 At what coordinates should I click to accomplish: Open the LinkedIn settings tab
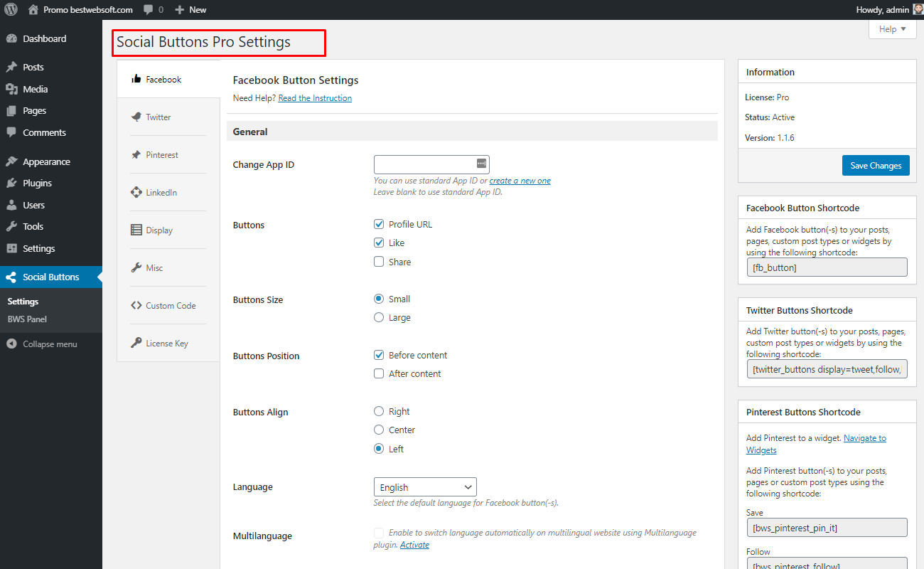coord(168,192)
